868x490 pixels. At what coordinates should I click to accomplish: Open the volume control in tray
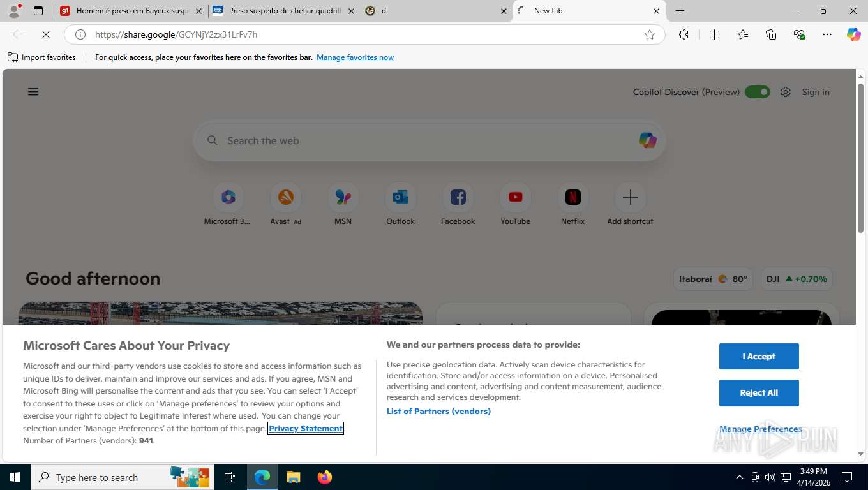point(770,477)
